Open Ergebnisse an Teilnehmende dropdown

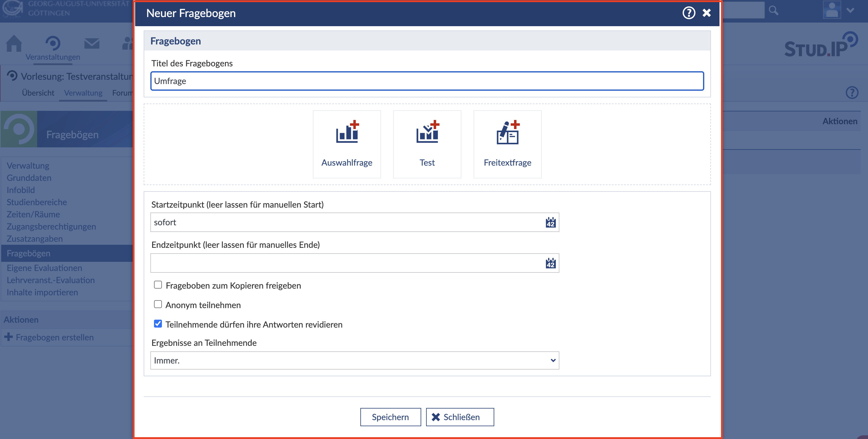pyautogui.click(x=355, y=360)
